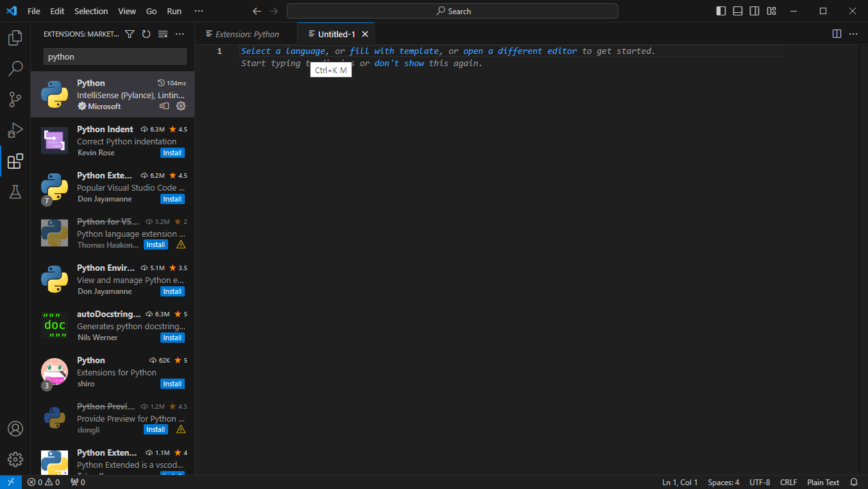Switch to the Extension: Python tab
The image size is (868, 489).
point(246,34)
